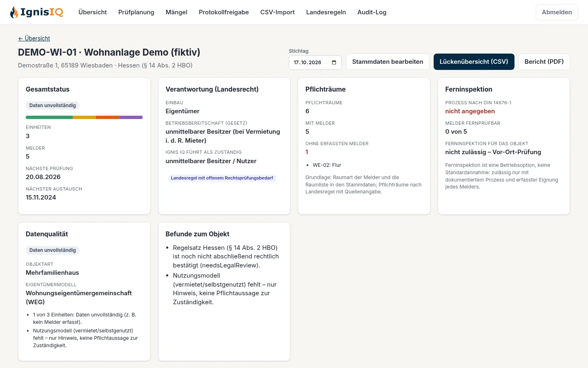The image size is (588, 368).
Task: Click the 'Landesregel mit offenem Rechtsprüfungsbedarf' badge
Action: pos(222,178)
